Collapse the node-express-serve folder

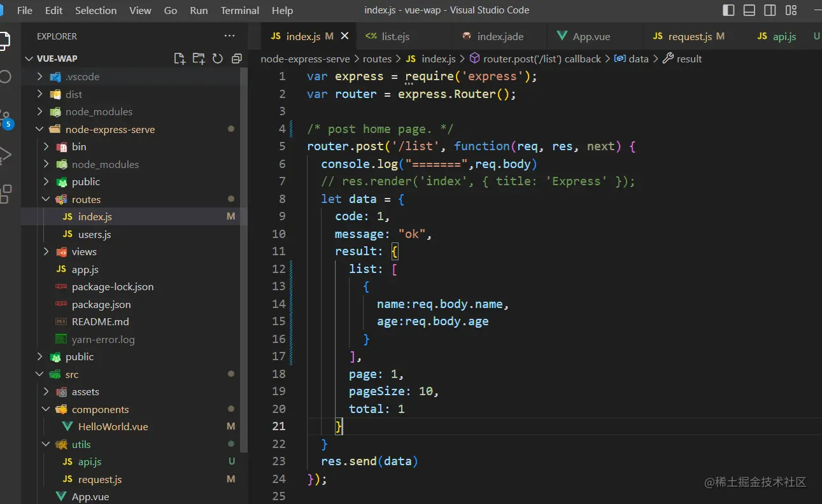(39, 129)
